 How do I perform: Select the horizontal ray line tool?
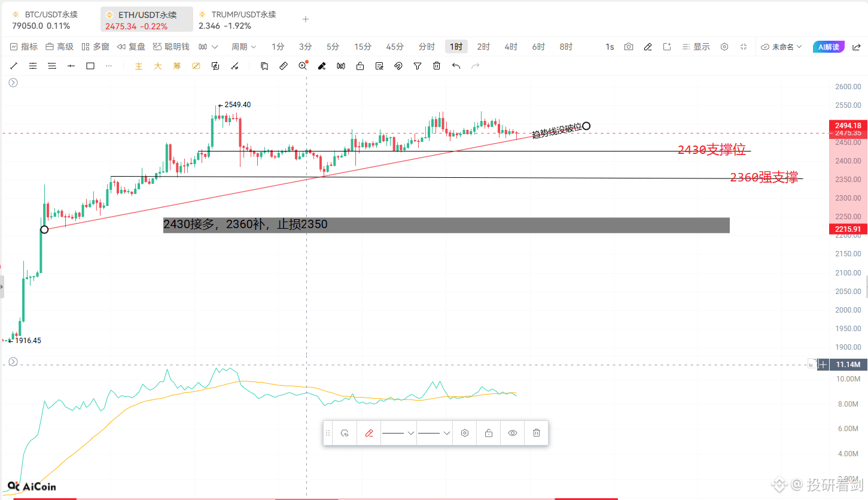(x=71, y=66)
